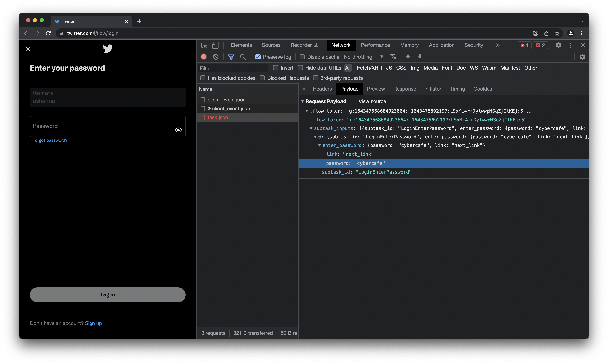Click the search icon in Network toolbar
This screenshot has height=364, width=608.
[243, 57]
